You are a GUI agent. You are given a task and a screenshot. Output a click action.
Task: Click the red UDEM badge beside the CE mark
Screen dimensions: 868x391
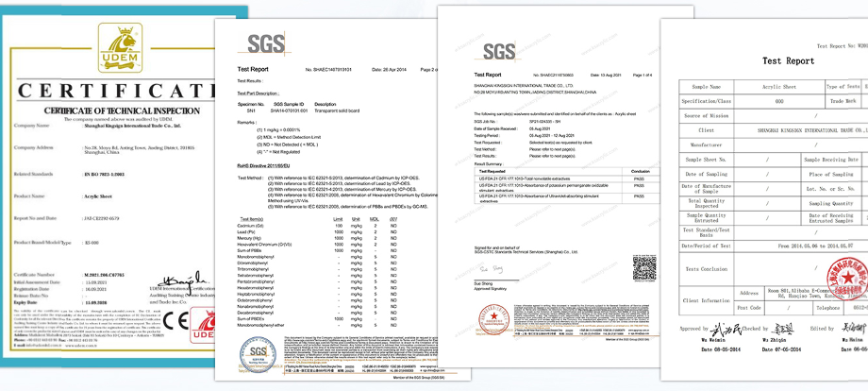(x=203, y=325)
